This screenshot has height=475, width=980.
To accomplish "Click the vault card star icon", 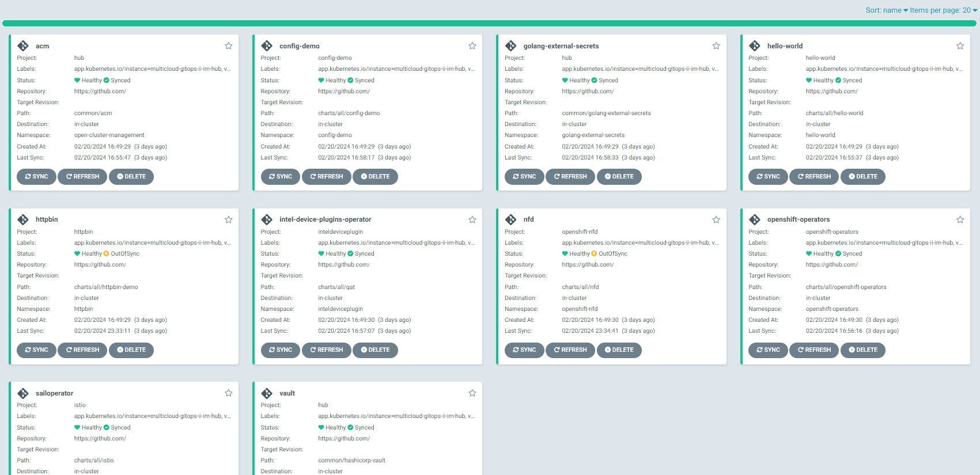I will point(472,393).
